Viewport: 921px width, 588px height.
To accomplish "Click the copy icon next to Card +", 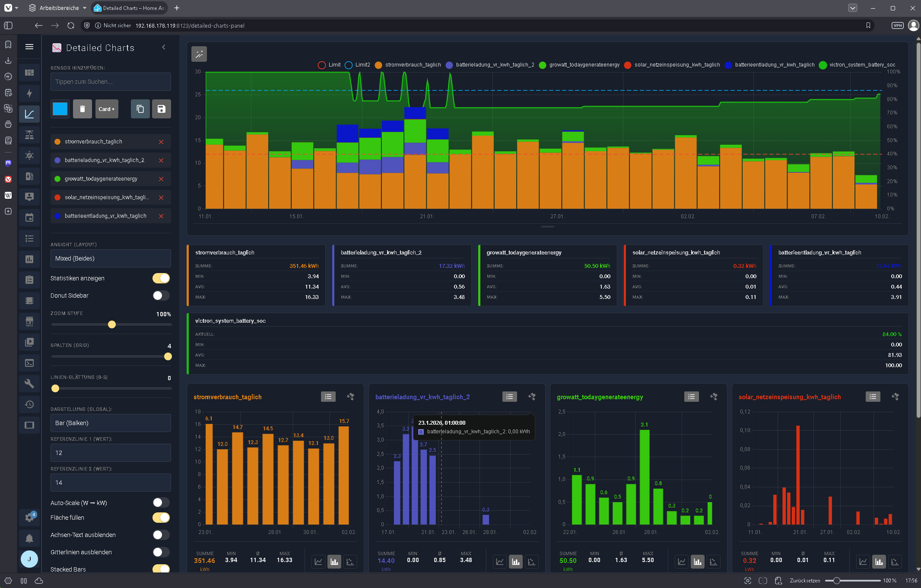I will (140, 109).
